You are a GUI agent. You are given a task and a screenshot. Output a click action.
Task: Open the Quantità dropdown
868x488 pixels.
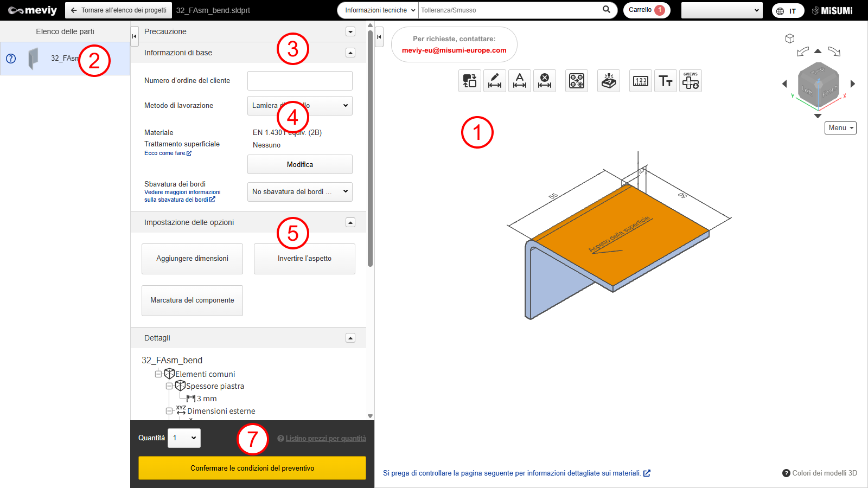(x=184, y=438)
